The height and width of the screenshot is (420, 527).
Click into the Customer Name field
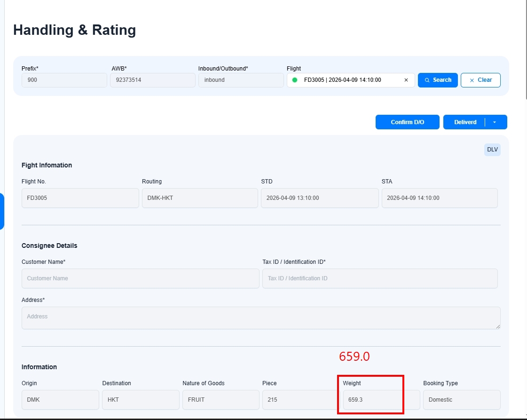coord(140,278)
